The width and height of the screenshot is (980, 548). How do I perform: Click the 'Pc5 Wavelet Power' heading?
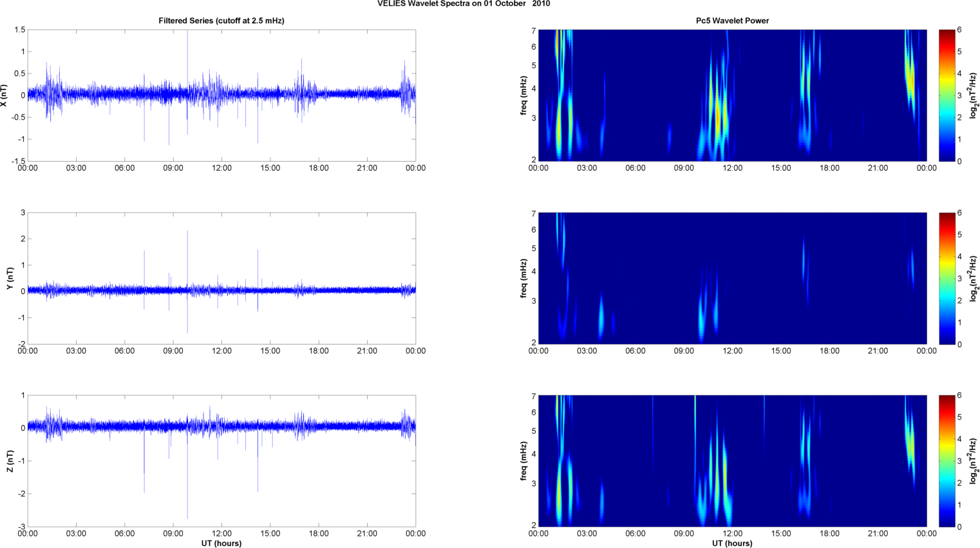coord(732,21)
